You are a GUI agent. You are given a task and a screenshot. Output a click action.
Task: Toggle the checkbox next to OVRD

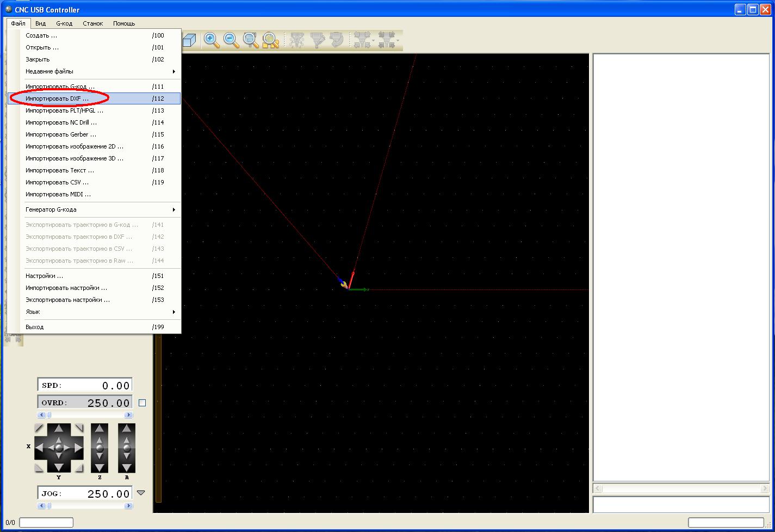coord(142,403)
